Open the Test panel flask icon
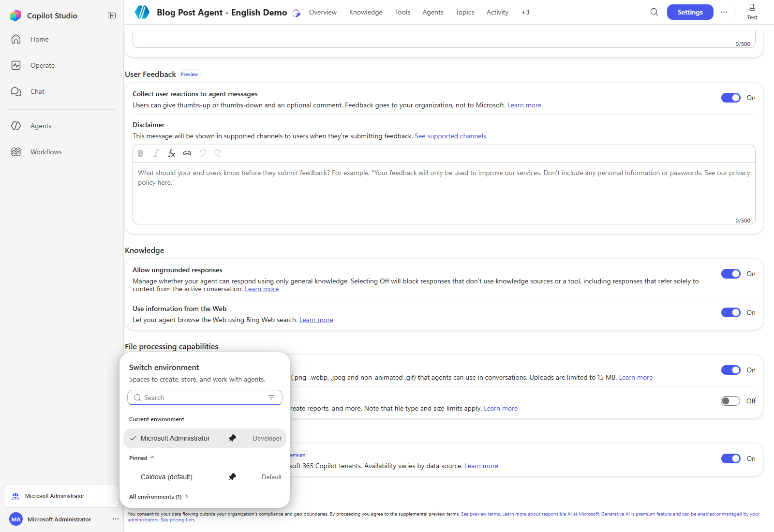 pyautogui.click(x=752, y=12)
